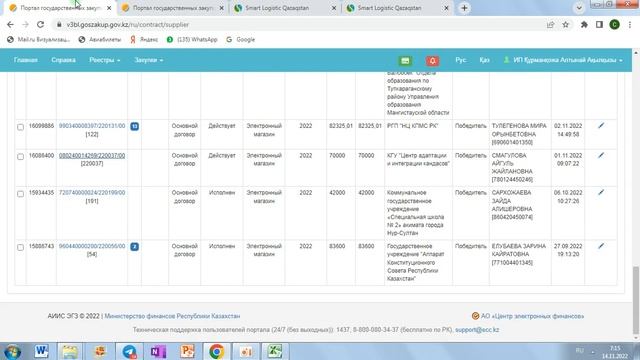Open browser extensions puzzle icon
This screenshot has width=640, height=360.
(584, 24)
